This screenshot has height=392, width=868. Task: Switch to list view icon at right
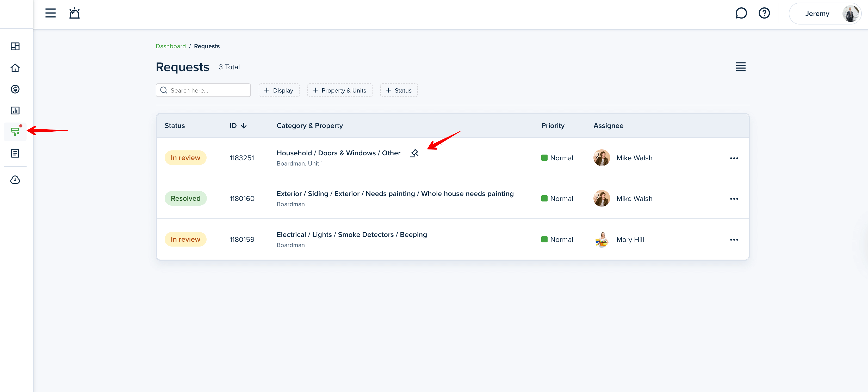[x=740, y=67]
